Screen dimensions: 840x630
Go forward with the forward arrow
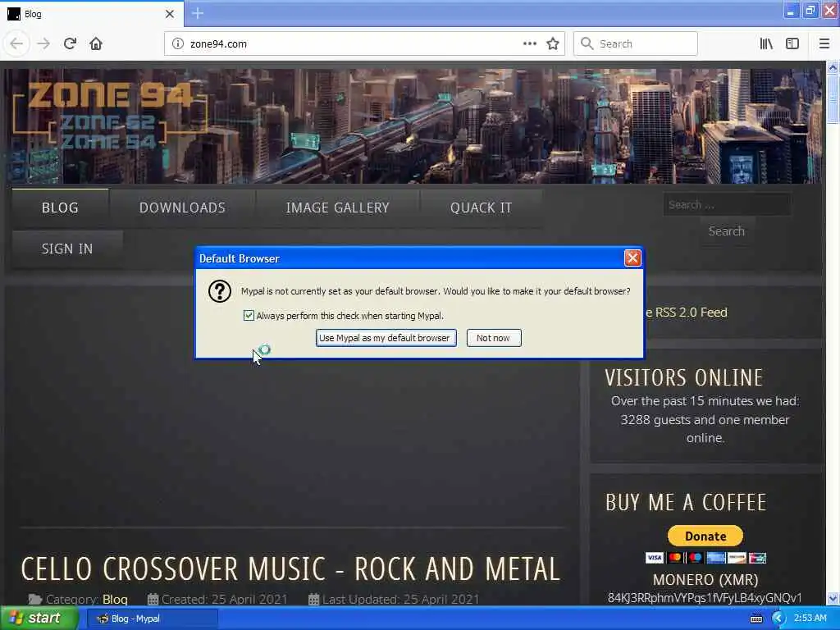point(43,44)
